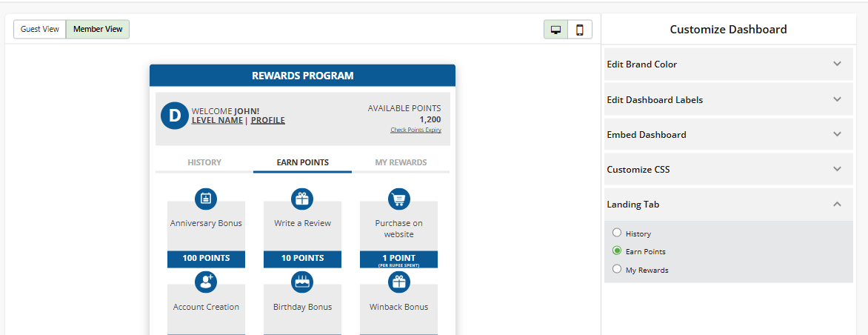Screen dimensions: 868x335
Task: Switch to desktop preview icon
Action: 555,30
